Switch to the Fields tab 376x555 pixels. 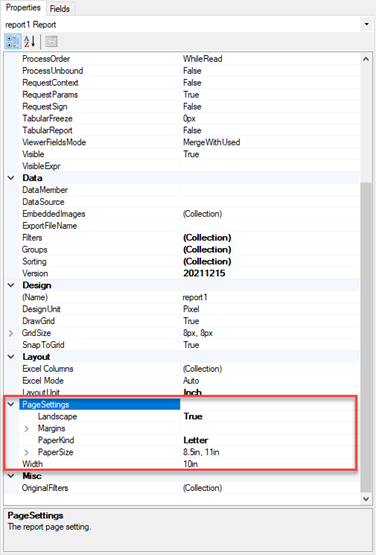(x=59, y=9)
